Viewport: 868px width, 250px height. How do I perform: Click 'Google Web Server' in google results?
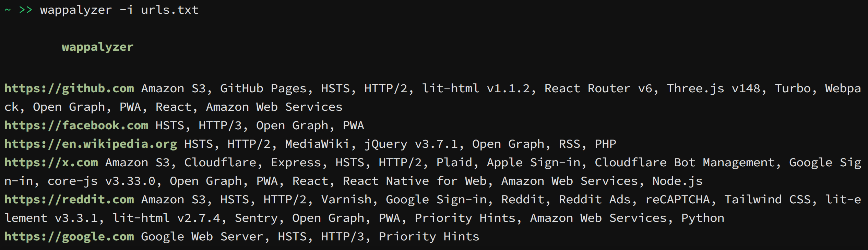coord(202,237)
